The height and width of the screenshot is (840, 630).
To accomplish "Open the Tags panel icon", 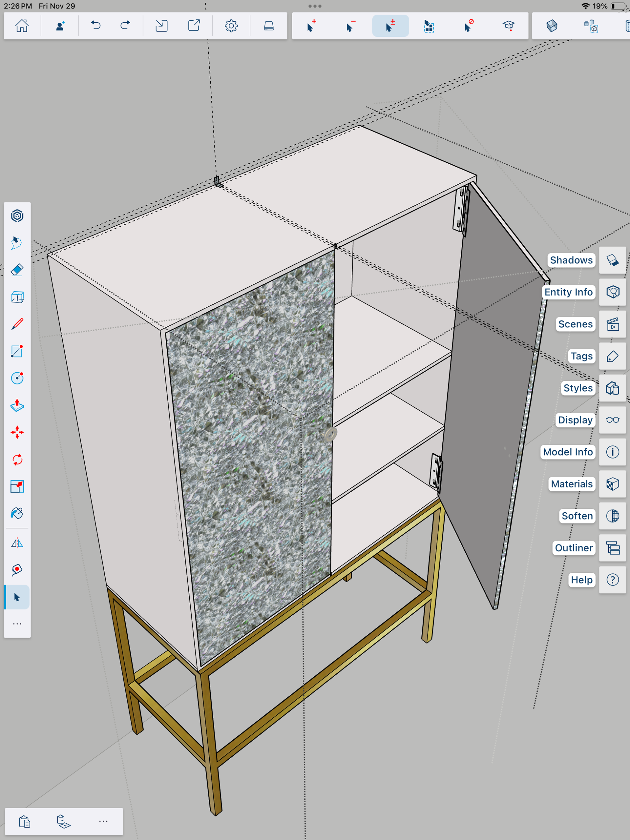I will pyautogui.click(x=612, y=356).
